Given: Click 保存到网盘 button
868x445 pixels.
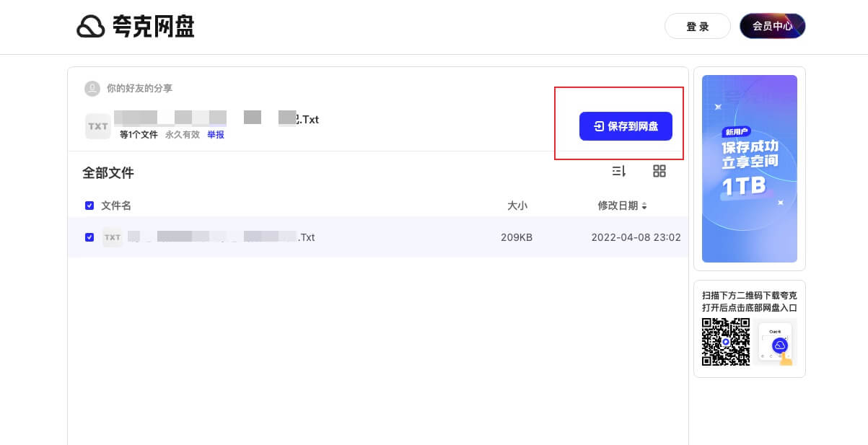Looking at the screenshot, I should [626, 126].
